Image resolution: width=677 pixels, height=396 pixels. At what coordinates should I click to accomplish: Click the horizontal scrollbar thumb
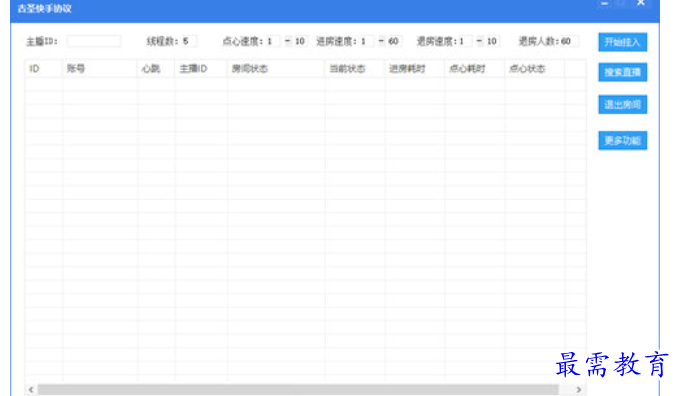coord(298,390)
